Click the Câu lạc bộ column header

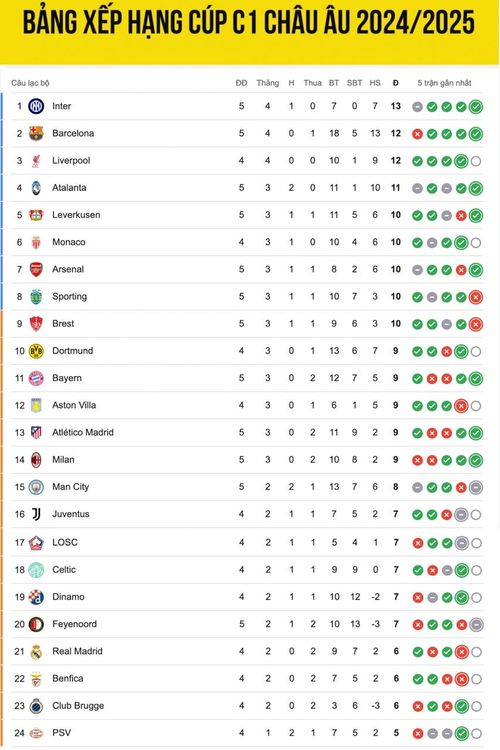pyautogui.click(x=30, y=83)
